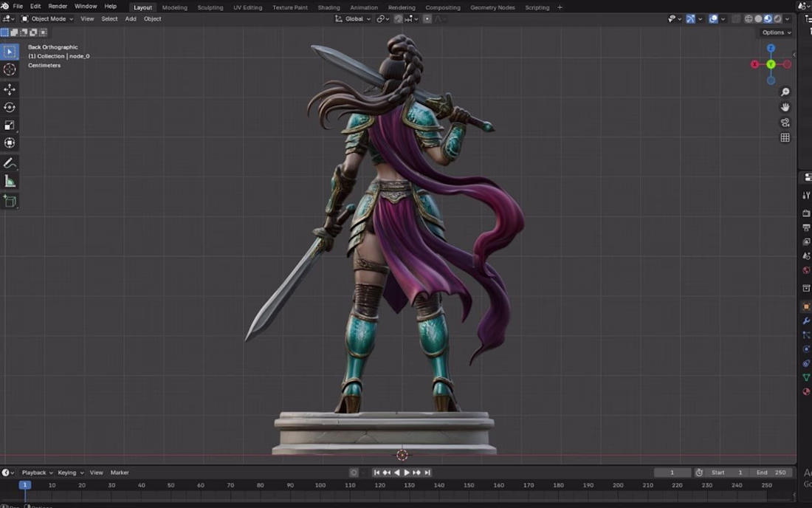Screen dimensions: 812x508
Task: Toggle snapping magnet in header
Action: pos(398,18)
